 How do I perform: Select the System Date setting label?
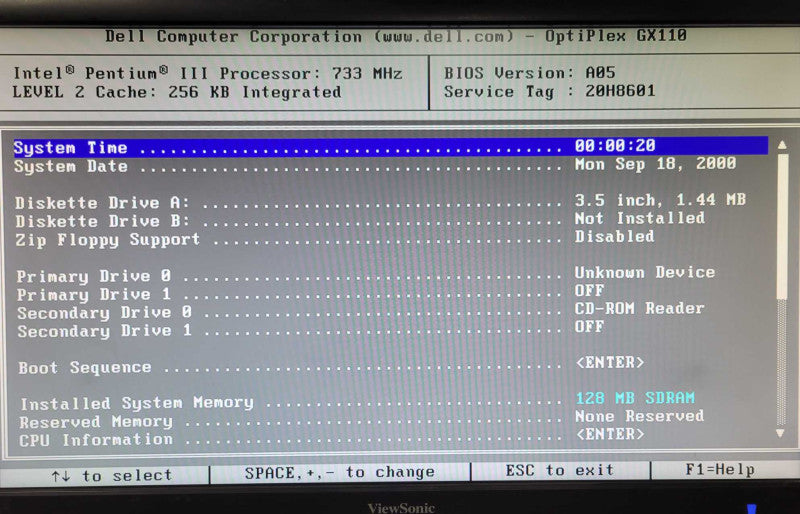(70, 166)
